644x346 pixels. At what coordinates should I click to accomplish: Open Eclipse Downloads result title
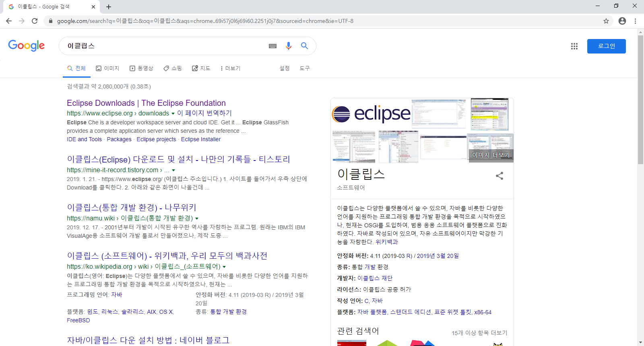(146, 103)
